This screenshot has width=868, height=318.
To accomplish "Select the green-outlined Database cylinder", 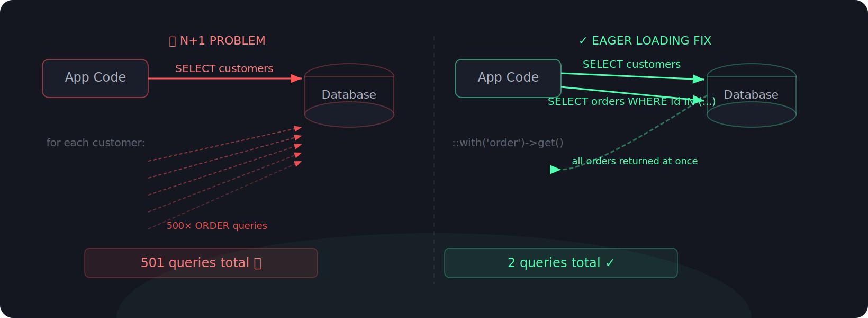I will click(752, 95).
